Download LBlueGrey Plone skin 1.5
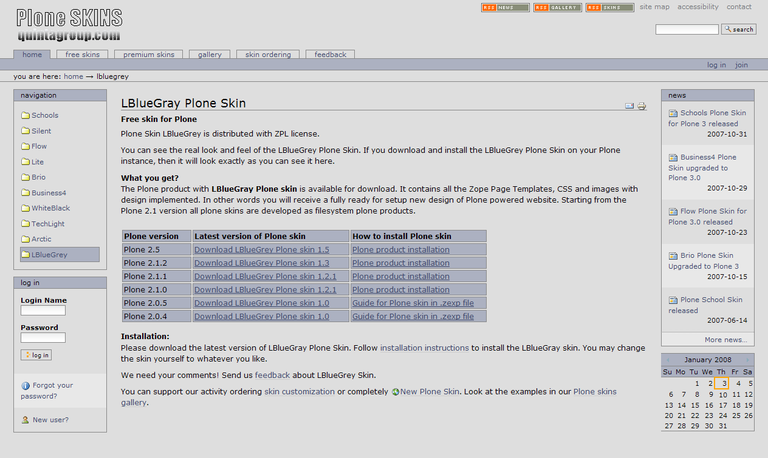 pos(261,250)
